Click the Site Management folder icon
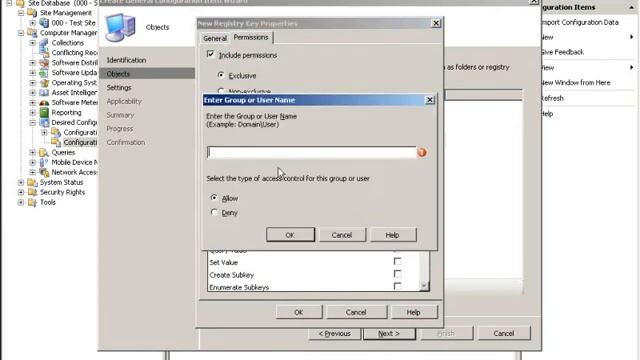Screen dimensions: 640x360 tap(32, 13)
